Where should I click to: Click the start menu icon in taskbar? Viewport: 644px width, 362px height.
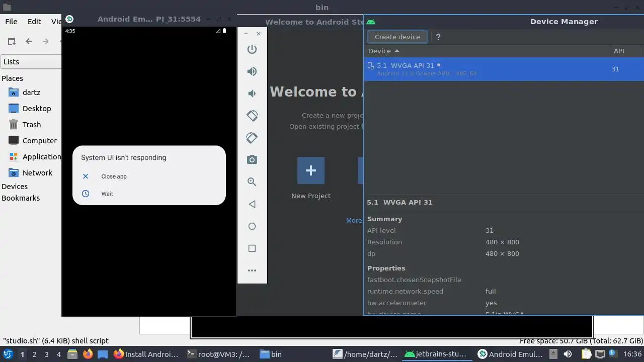(x=8, y=354)
